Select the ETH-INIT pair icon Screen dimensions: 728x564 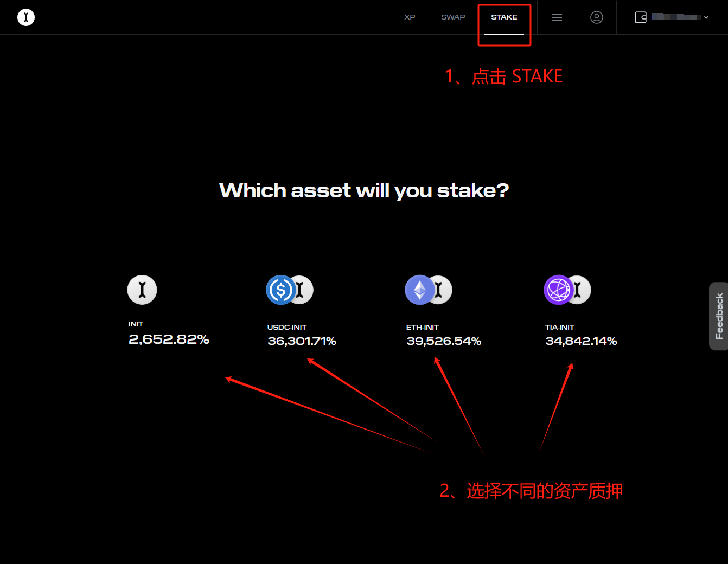[x=429, y=290]
